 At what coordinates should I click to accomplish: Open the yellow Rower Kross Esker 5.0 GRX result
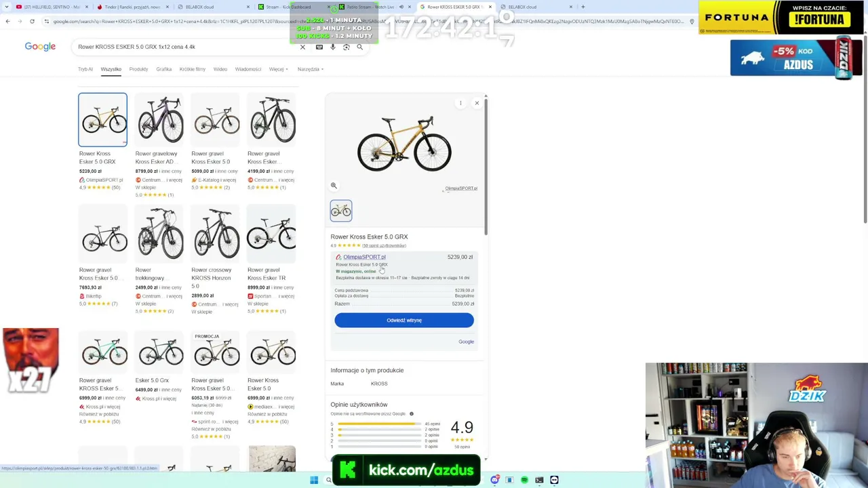102,120
